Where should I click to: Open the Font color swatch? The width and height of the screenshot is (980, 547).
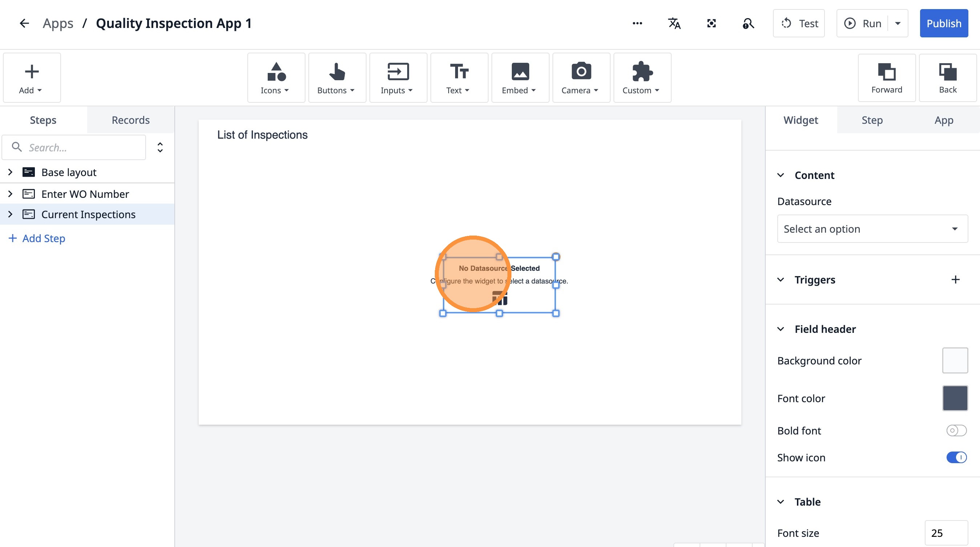tap(955, 399)
